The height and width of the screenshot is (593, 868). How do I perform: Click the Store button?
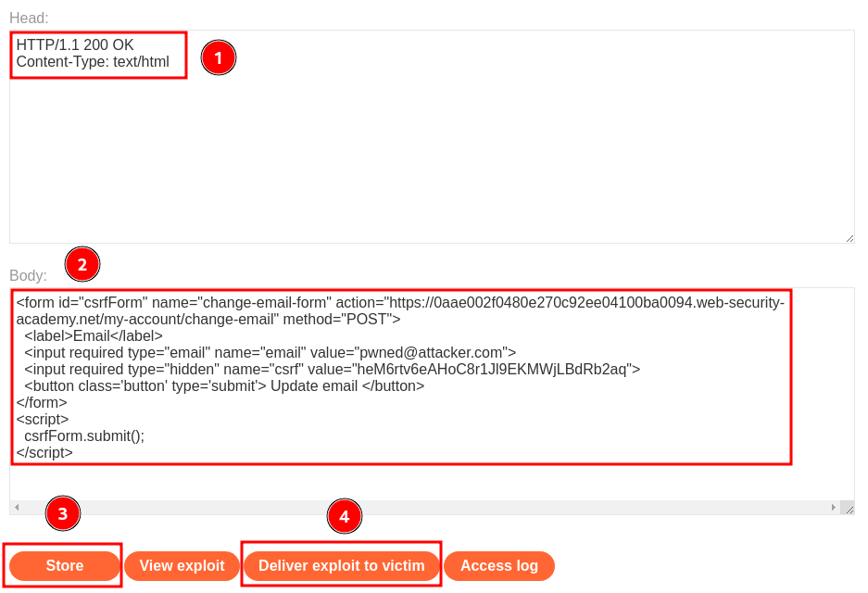pyautogui.click(x=64, y=566)
